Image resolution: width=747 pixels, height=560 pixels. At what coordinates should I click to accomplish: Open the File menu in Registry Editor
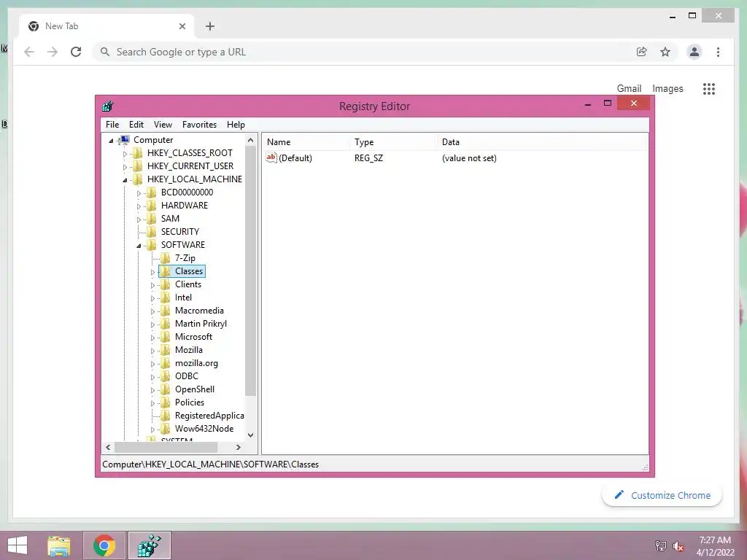click(x=112, y=125)
